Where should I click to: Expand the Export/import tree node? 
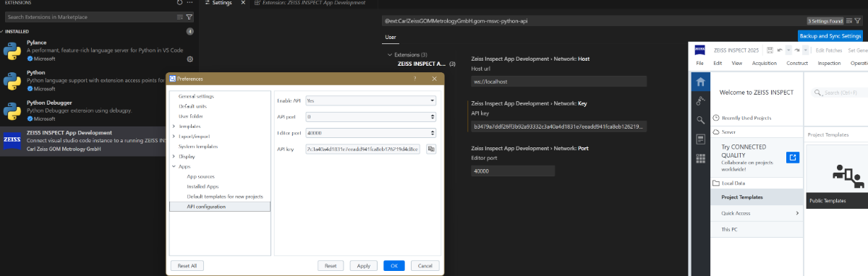coord(174,136)
